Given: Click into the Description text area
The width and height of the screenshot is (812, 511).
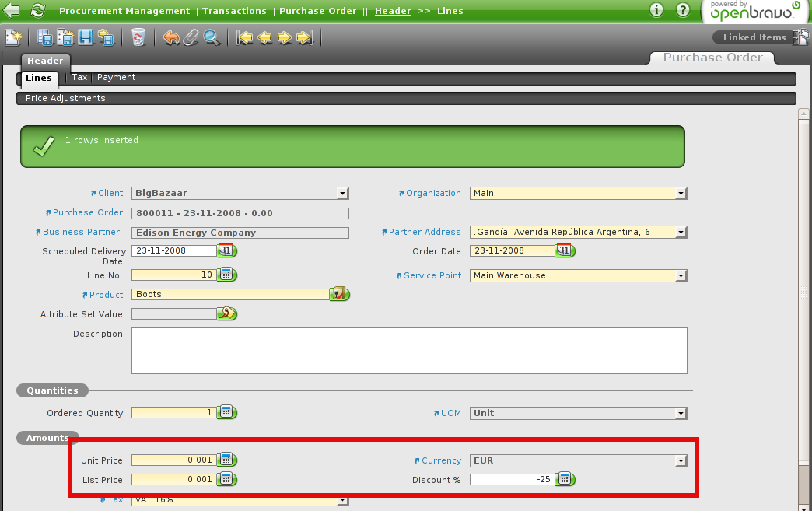Looking at the screenshot, I should click(x=409, y=350).
